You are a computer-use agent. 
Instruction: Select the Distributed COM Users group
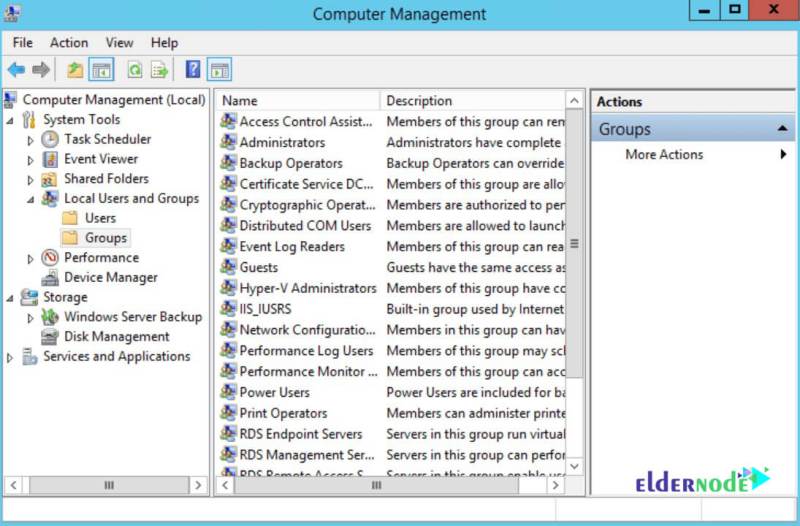[x=305, y=226]
